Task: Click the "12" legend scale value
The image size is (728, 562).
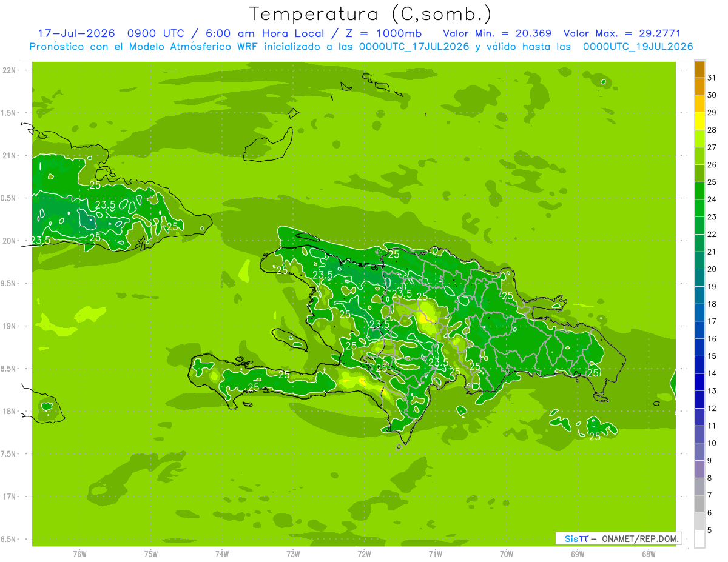Action: click(x=712, y=409)
